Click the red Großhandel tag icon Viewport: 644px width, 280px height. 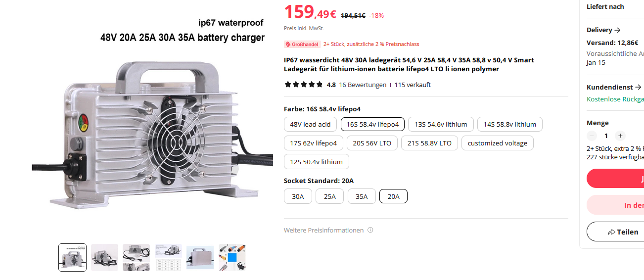288,44
